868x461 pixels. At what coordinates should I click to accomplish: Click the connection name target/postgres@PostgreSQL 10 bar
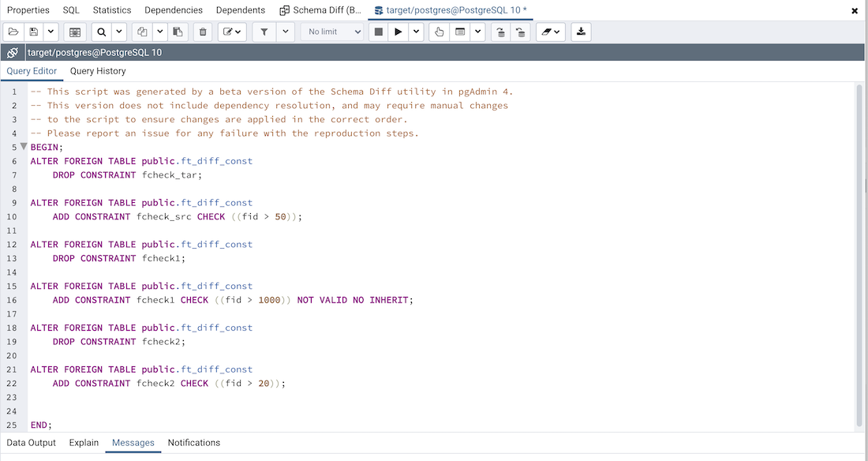(x=445, y=53)
